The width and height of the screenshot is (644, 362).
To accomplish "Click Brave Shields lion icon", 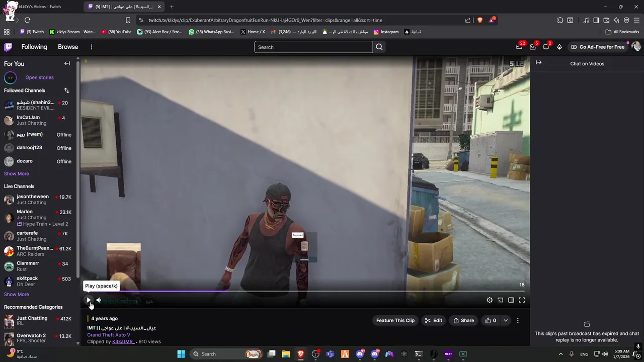I will [479, 20].
